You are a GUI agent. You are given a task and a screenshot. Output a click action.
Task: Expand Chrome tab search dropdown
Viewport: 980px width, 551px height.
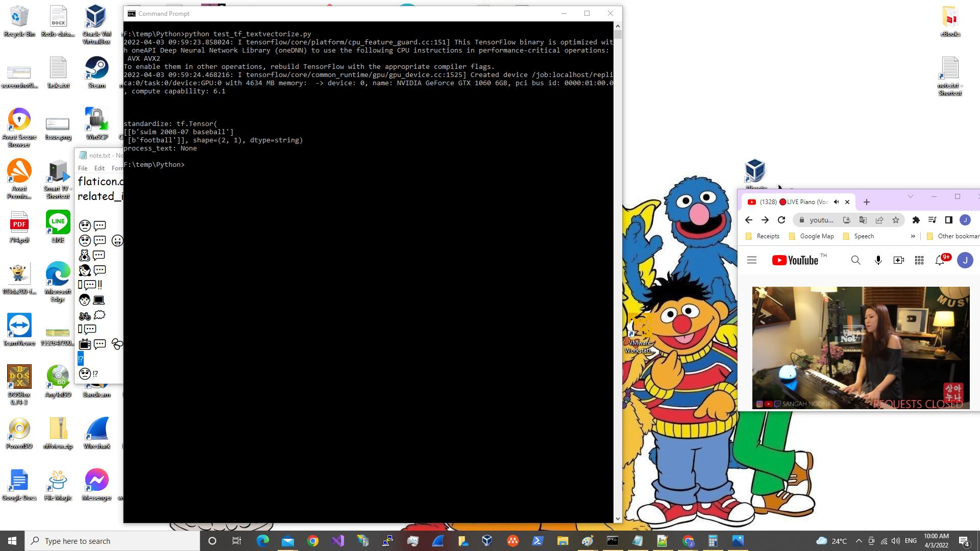click(910, 196)
